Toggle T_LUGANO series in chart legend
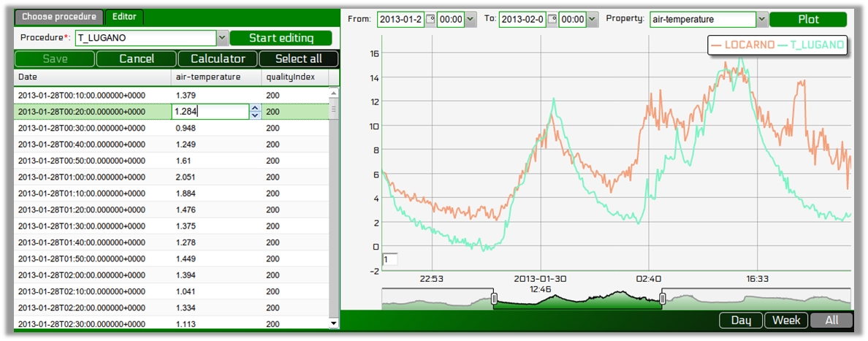868x341 pixels. [811, 45]
